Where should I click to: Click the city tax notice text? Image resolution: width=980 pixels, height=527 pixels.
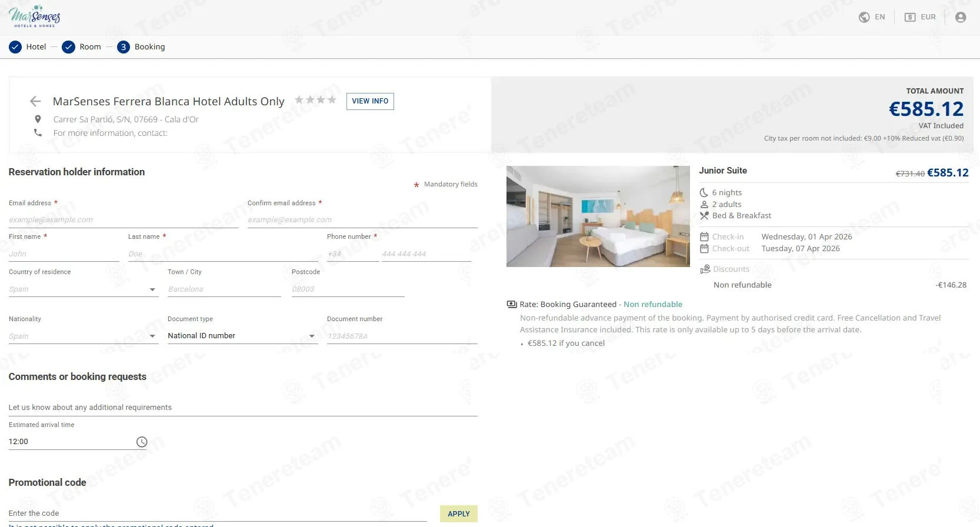[864, 139]
